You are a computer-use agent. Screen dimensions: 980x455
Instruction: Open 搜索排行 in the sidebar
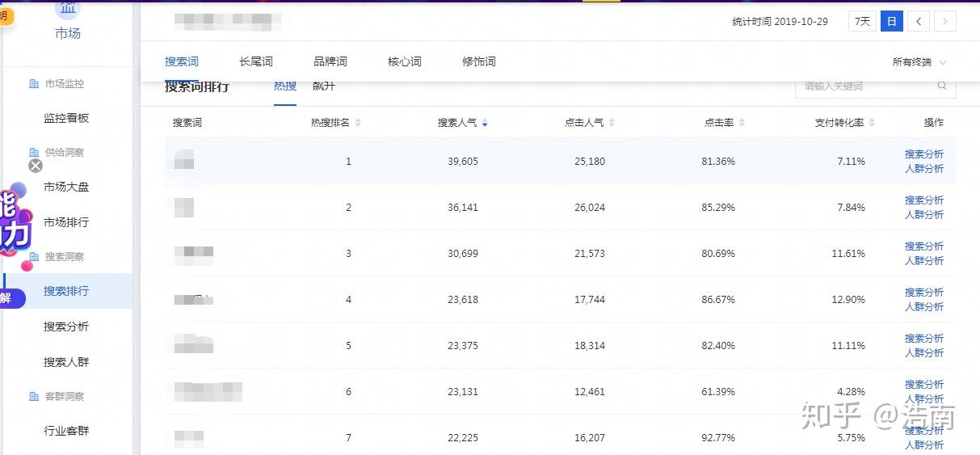pos(66,291)
